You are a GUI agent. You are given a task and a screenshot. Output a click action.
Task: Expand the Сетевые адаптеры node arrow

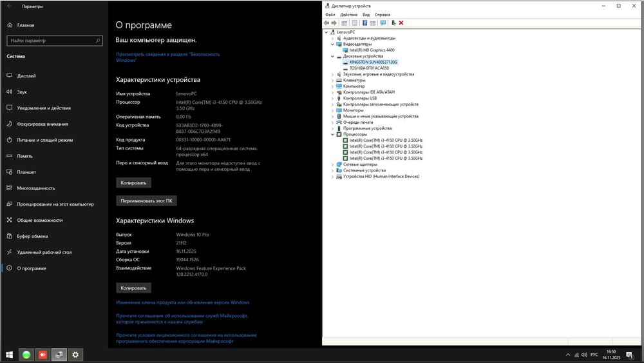333,164
